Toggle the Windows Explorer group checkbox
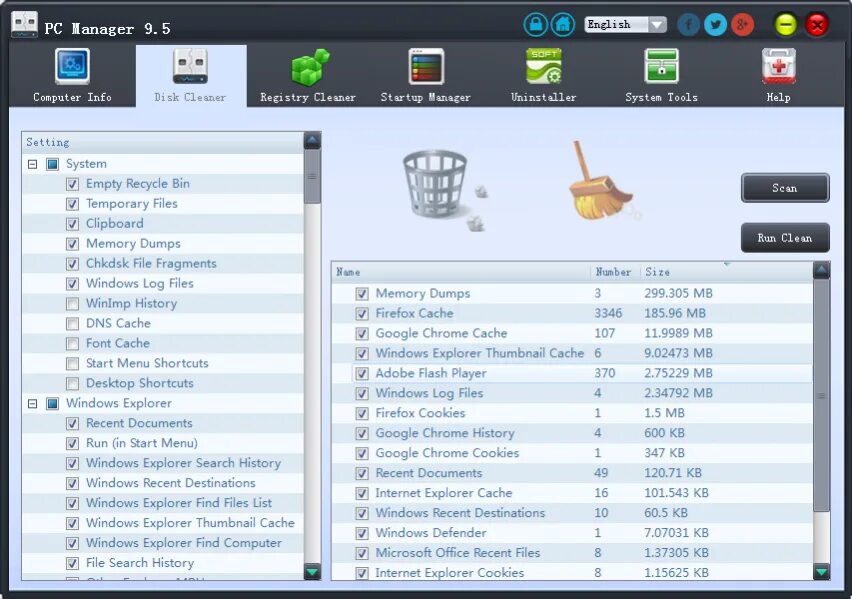Image resolution: width=852 pixels, height=599 pixels. 52,404
